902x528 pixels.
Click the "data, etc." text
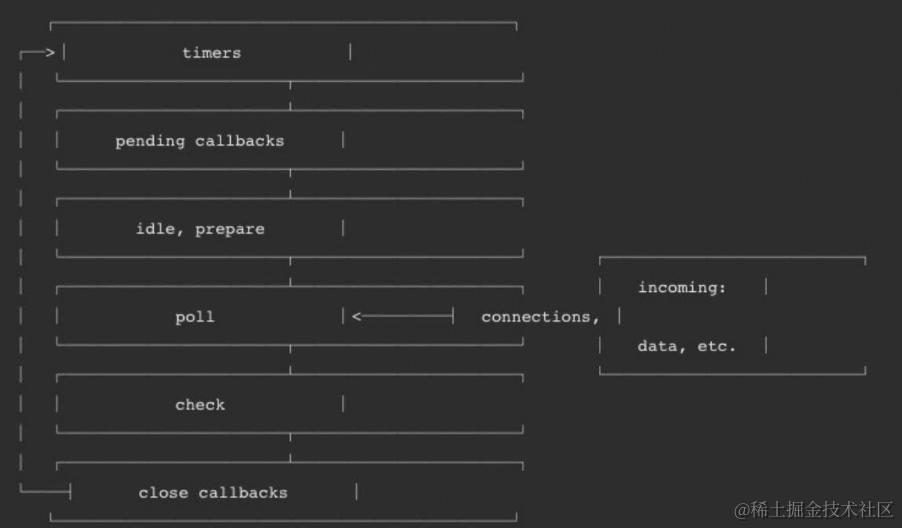coord(686,347)
